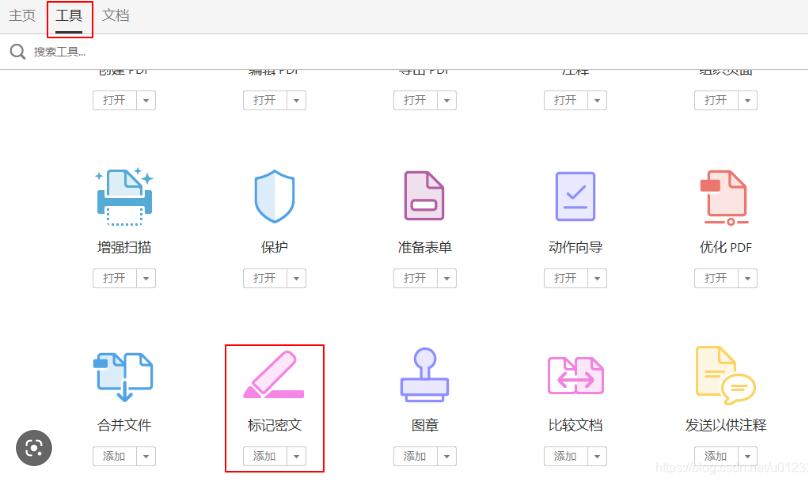
Task: Click 添加 under 图章
Action: (415, 456)
